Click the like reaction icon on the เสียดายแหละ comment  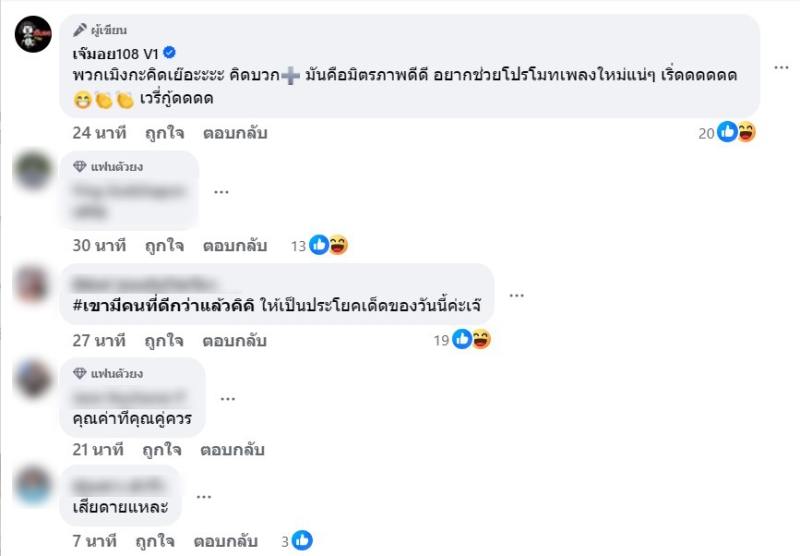click(x=302, y=541)
